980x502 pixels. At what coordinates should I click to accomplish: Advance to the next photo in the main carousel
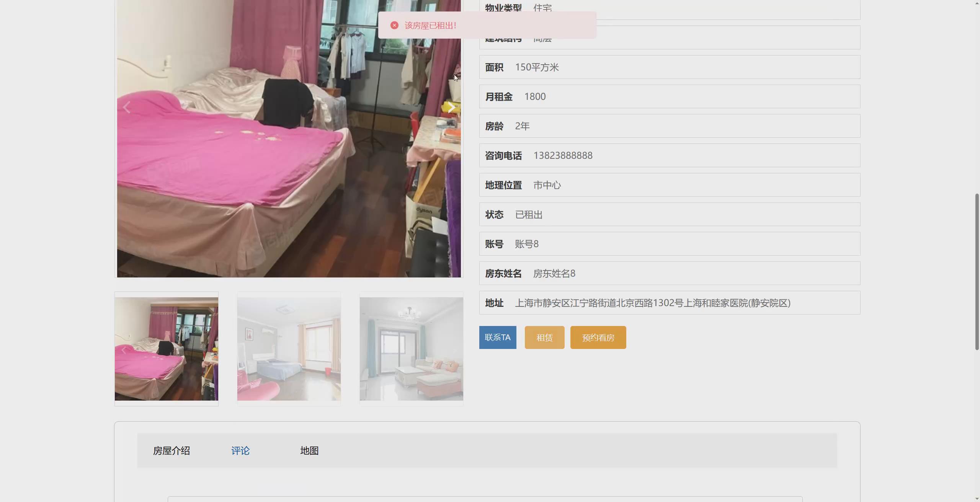[451, 108]
